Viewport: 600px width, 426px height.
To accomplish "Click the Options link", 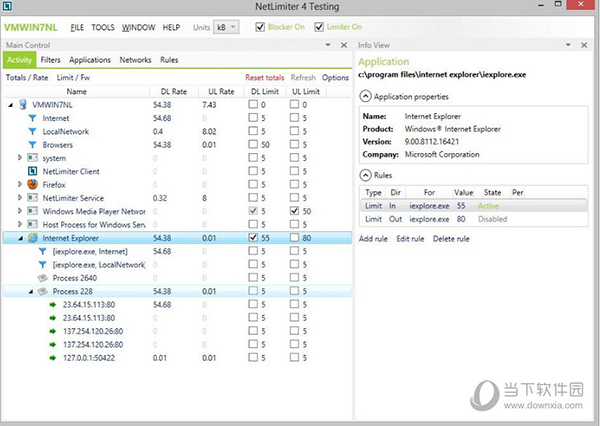I will point(335,78).
